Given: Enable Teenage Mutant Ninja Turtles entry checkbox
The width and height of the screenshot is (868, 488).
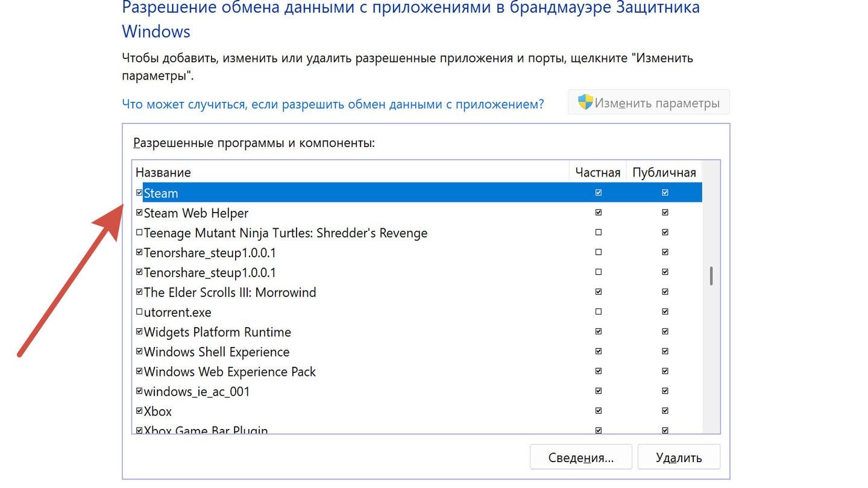Looking at the screenshot, I should coord(139,233).
